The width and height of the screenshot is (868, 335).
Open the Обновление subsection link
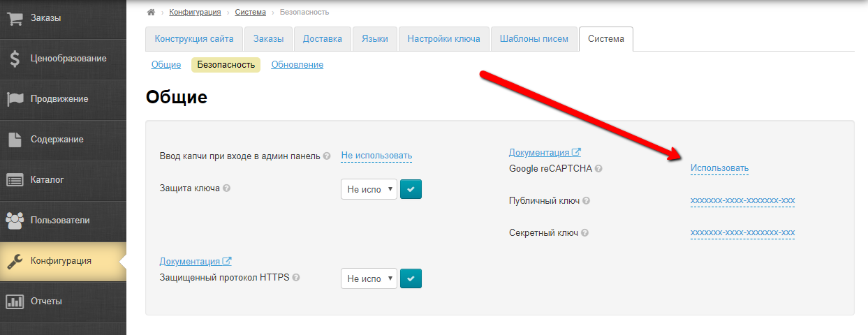297,65
